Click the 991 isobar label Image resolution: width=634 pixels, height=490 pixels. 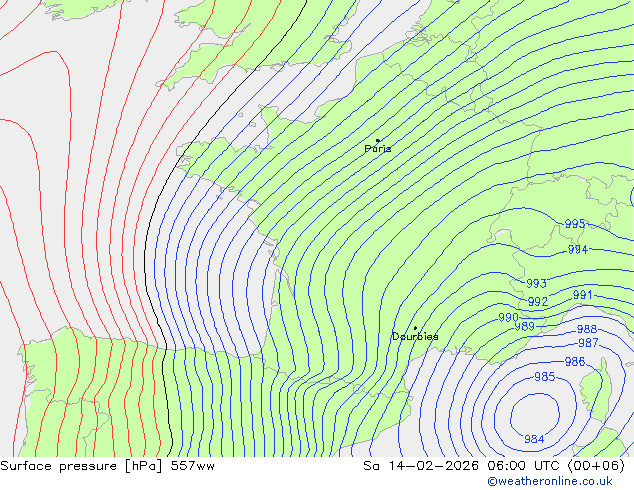click(582, 295)
